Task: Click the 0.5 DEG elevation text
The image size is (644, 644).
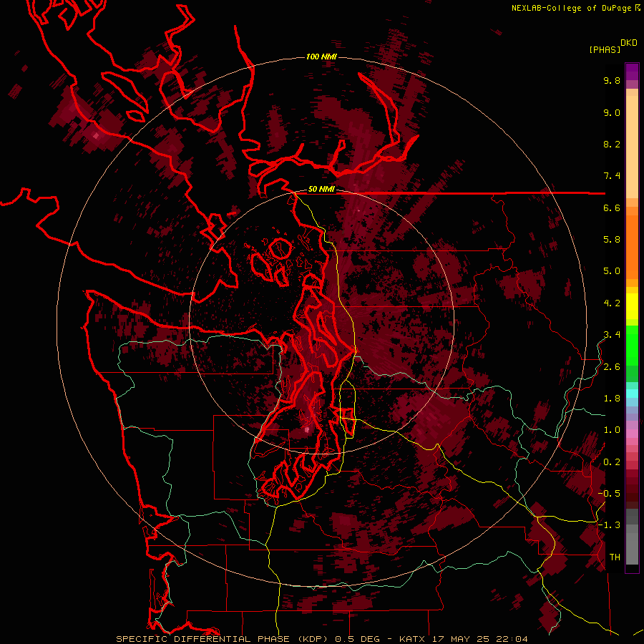Action: (x=357, y=639)
